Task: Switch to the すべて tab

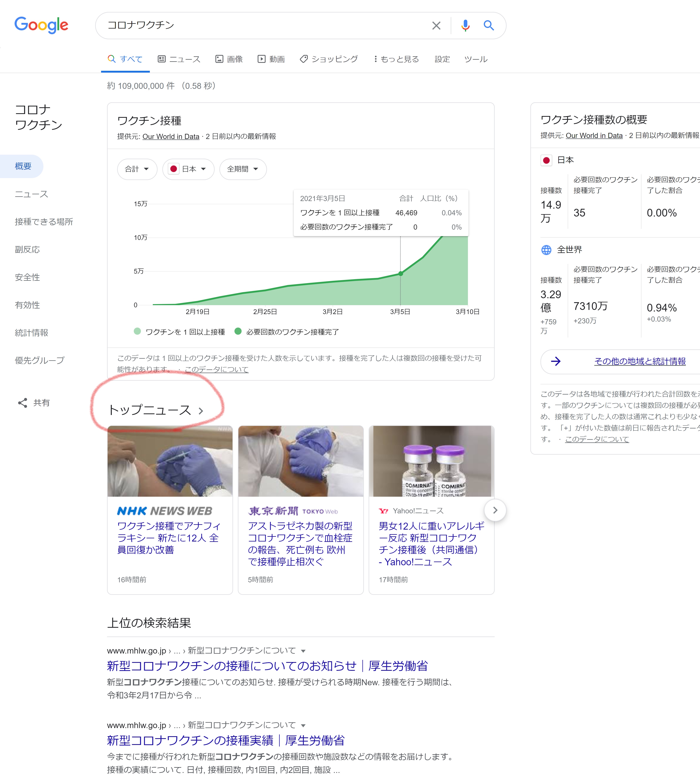Action: 125,59
